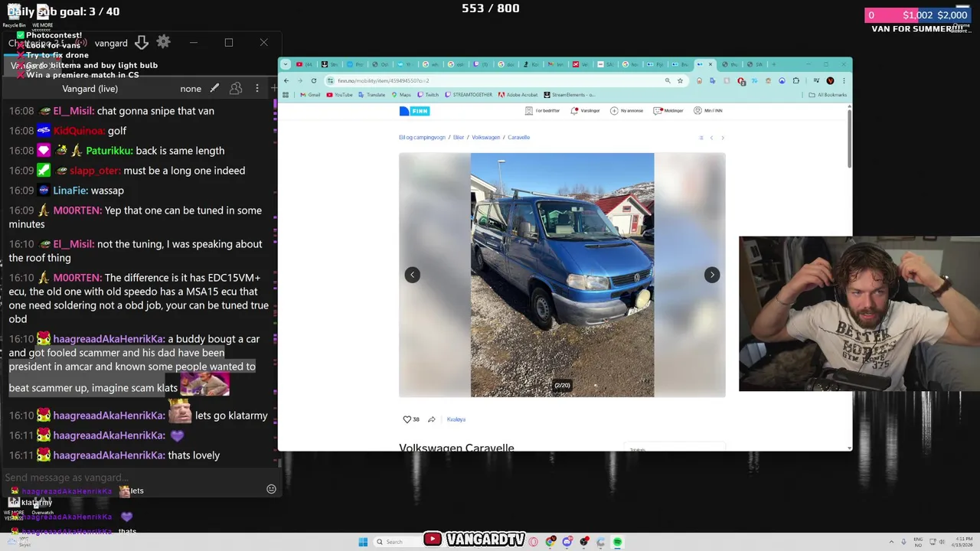Viewport: 980px width, 551px height.
Task: Reload the finn.no page
Action: point(314,80)
